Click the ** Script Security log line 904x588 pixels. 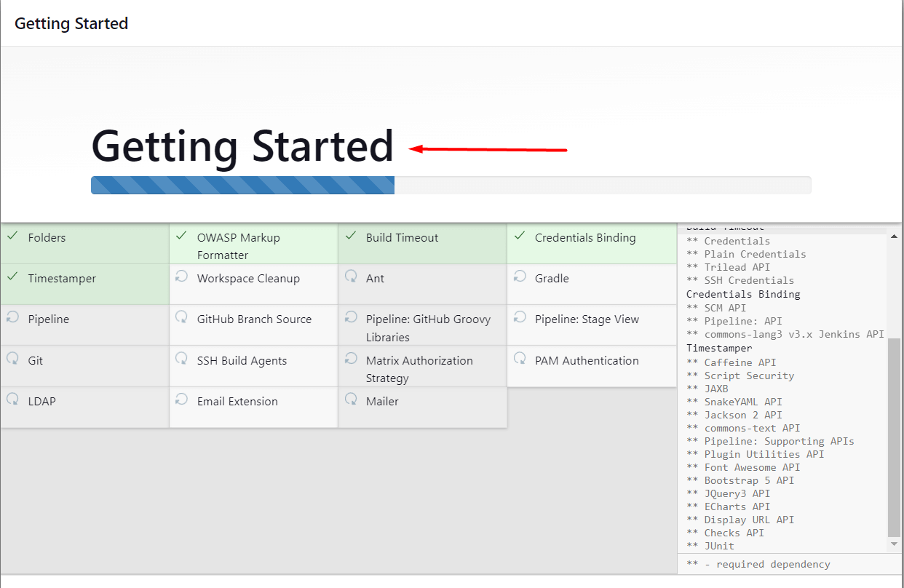[740, 376]
